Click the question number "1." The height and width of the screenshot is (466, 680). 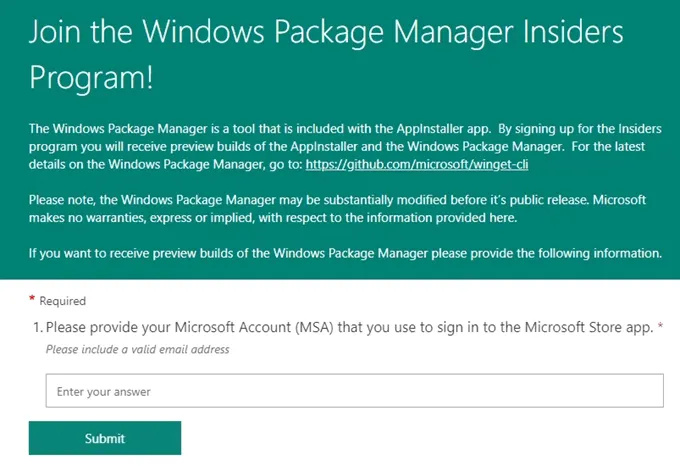[x=38, y=327]
